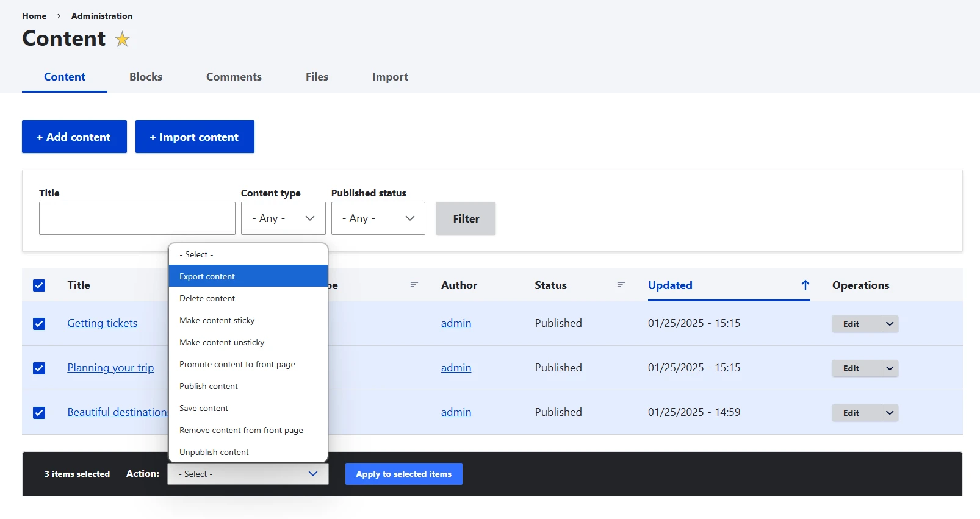980x519 pixels.
Task: Select Make content sticky option
Action: [248, 320]
